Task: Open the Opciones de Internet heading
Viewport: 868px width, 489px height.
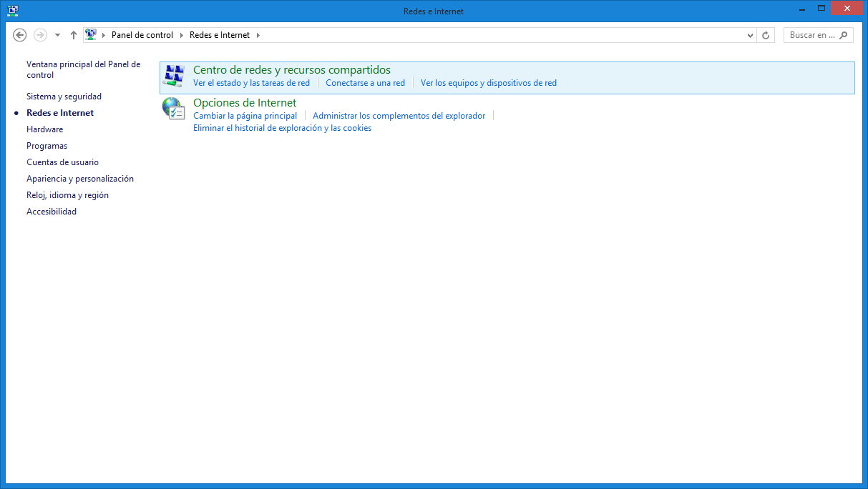Action: [x=245, y=103]
